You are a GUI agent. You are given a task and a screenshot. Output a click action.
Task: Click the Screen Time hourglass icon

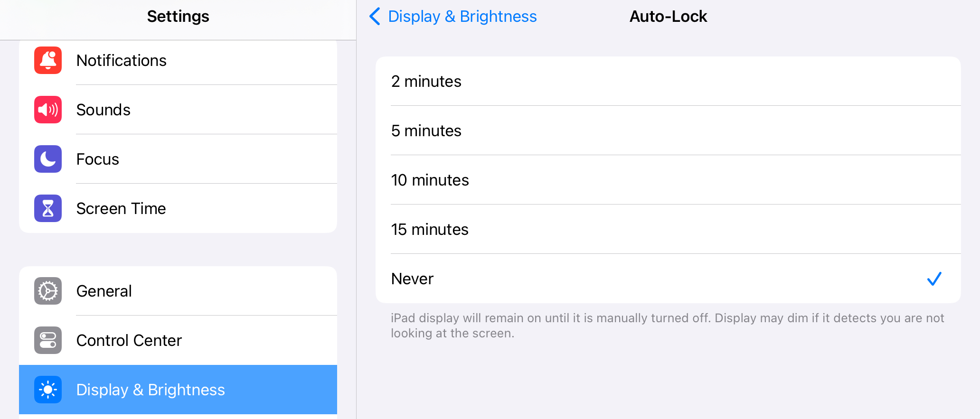point(48,208)
